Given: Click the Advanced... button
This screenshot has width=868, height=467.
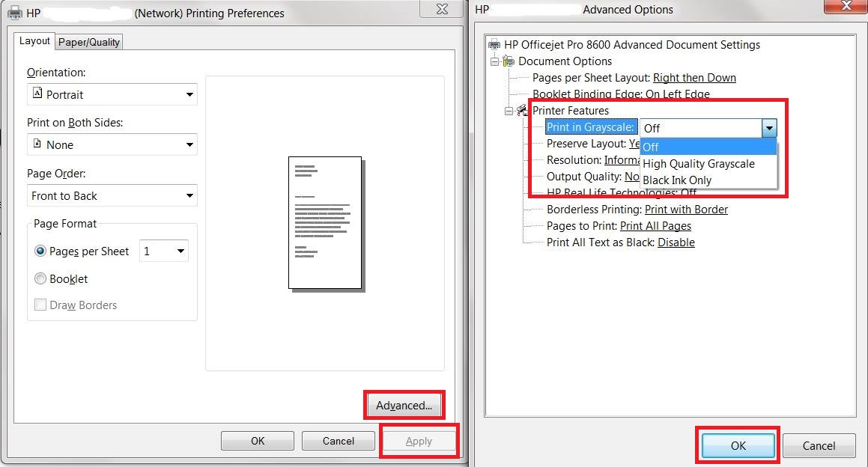Looking at the screenshot, I should [x=404, y=406].
